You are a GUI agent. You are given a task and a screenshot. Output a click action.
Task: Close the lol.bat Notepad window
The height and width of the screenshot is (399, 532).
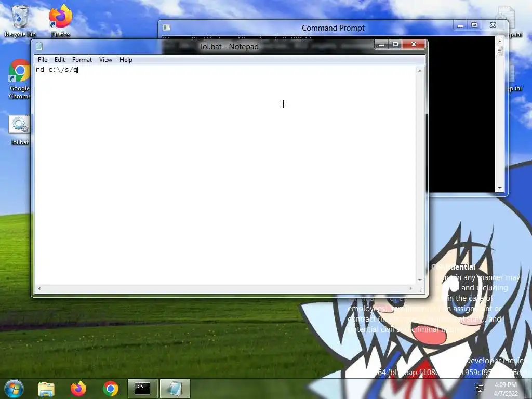414,45
